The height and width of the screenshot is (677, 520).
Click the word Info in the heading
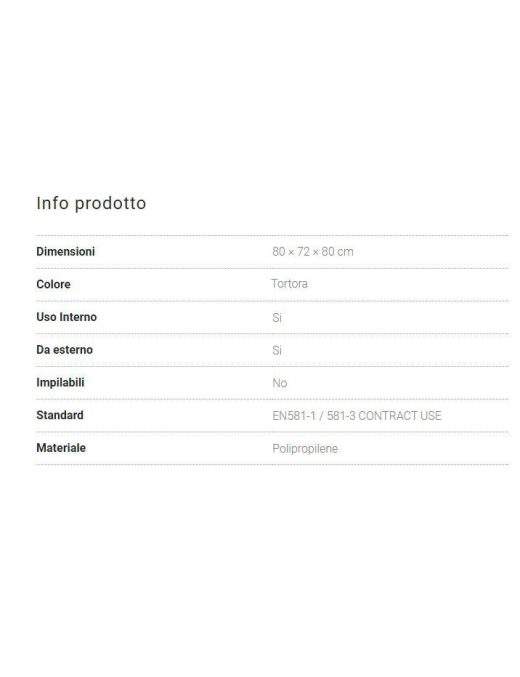click(x=53, y=203)
